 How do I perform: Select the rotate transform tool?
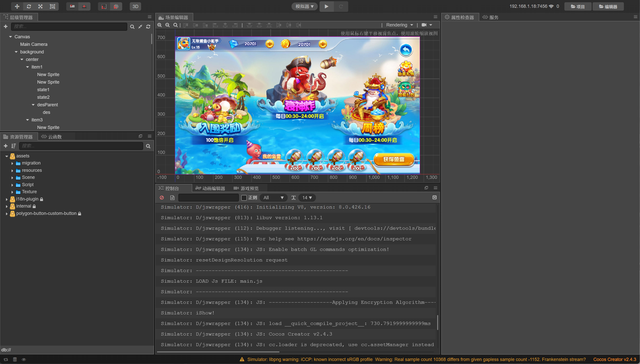[29, 6]
